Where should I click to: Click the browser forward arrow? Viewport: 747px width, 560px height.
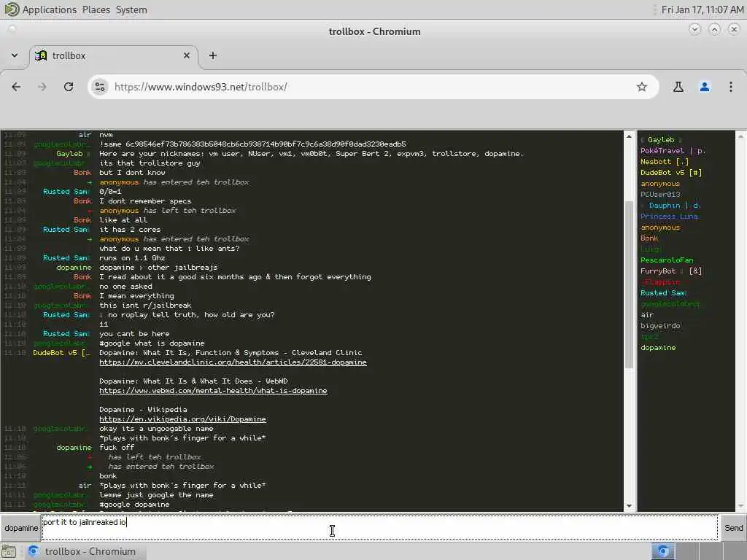pyautogui.click(x=42, y=87)
